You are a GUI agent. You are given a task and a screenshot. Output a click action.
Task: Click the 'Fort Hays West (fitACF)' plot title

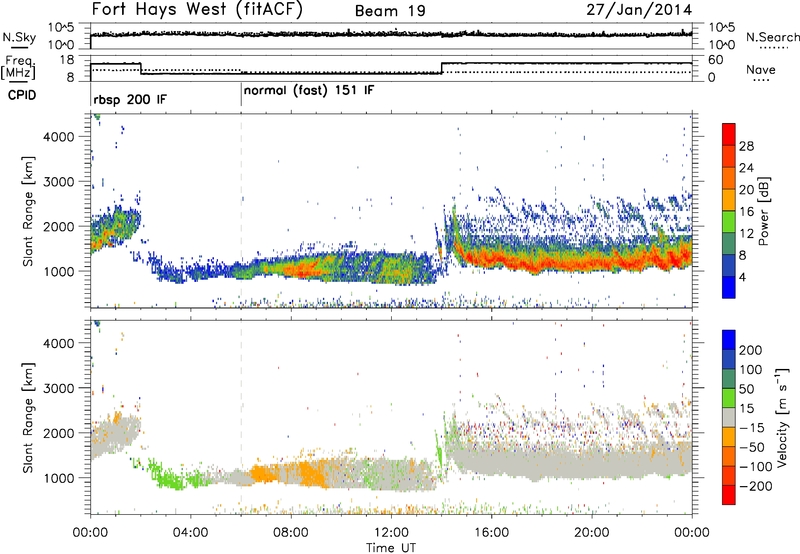(x=197, y=9)
